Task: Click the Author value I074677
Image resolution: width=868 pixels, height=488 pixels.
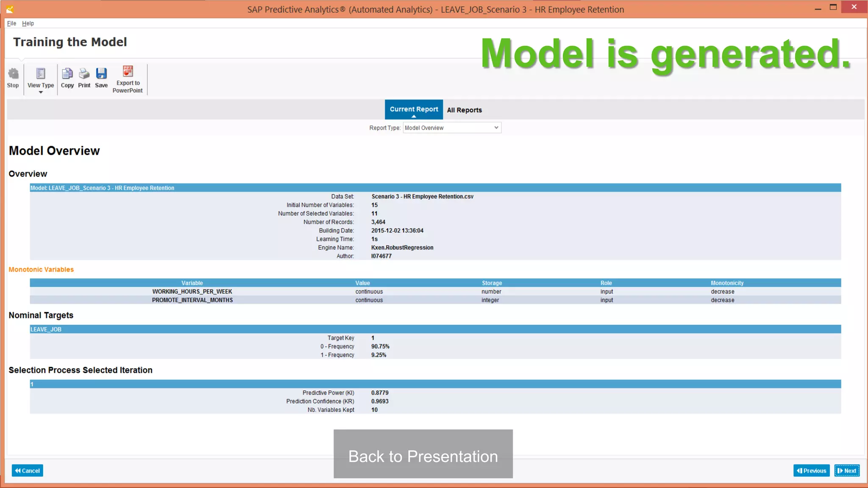Action: (x=381, y=256)
